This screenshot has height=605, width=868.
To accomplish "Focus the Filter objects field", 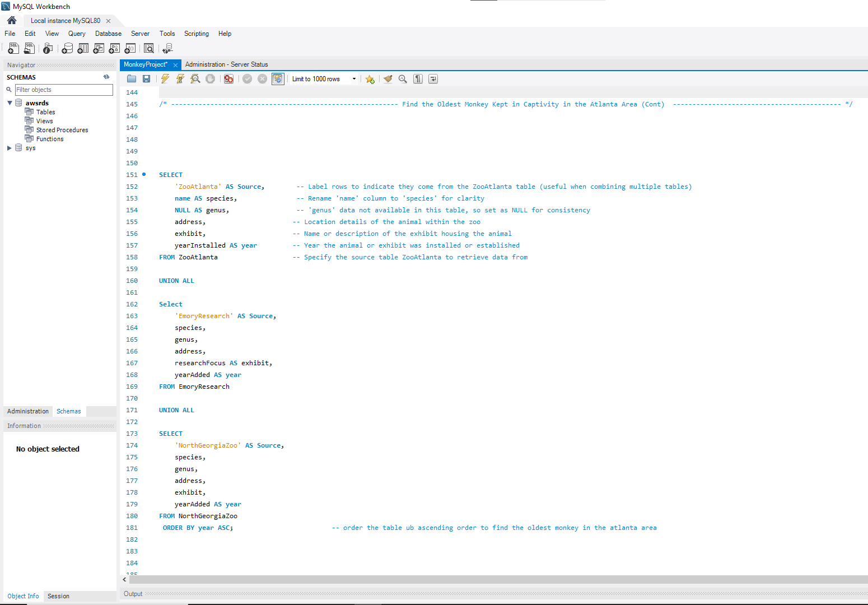I will [x=64, y=90].
